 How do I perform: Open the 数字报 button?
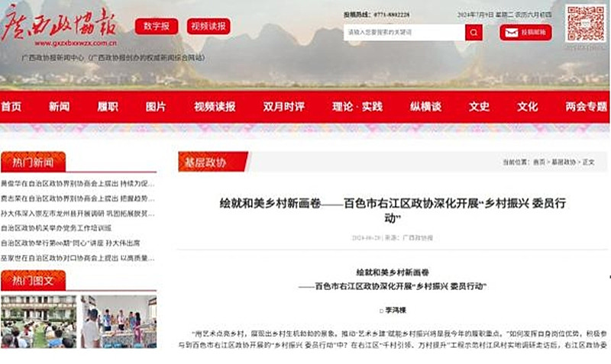click(x=157, y=26)
